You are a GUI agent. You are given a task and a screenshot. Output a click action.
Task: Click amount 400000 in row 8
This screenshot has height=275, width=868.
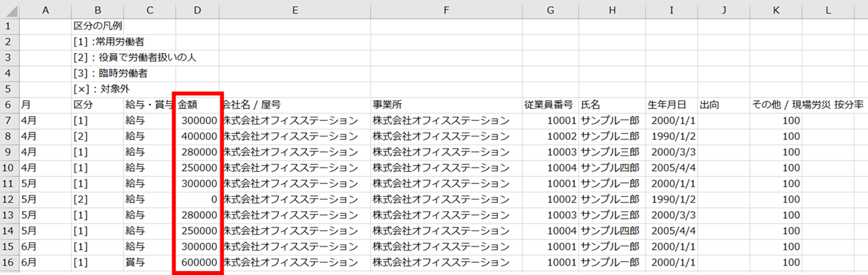pos(198,136)
